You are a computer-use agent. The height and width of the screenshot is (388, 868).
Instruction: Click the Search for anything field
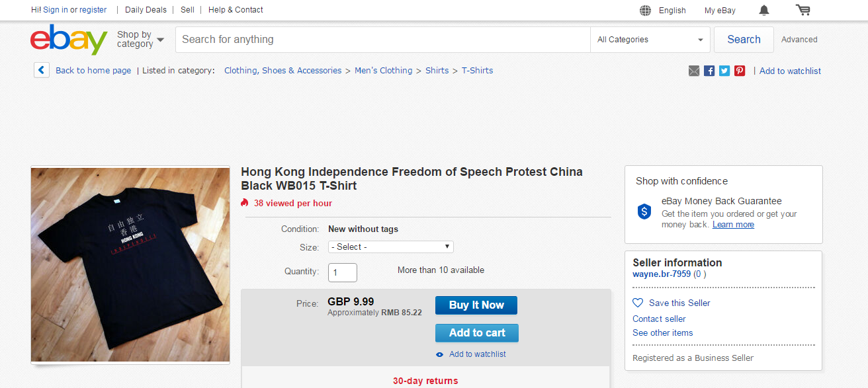pyautogui.click(x=383, y=40)
